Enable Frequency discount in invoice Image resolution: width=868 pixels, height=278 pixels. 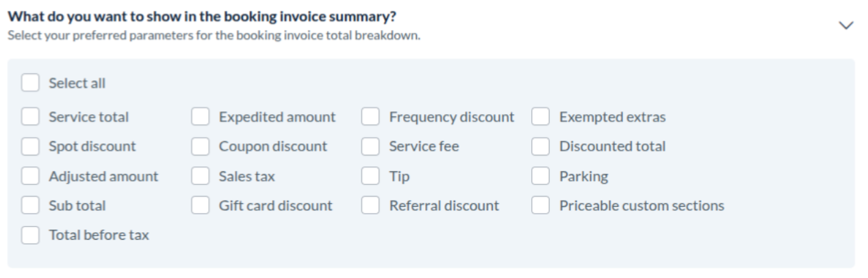click(x=370, y=117)
